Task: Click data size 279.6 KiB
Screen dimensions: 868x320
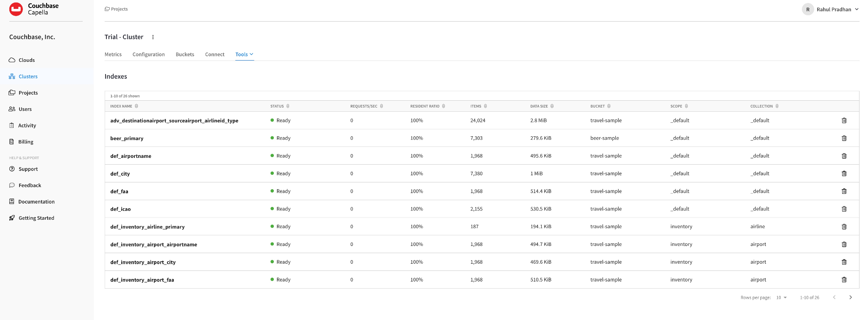Action: pos(541,138)
